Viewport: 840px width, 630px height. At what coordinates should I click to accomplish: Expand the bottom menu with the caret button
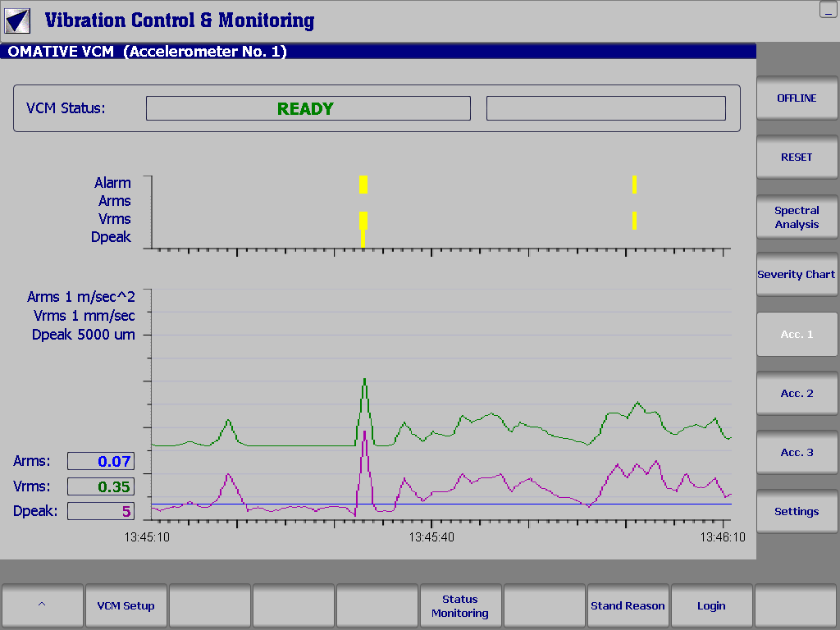(x=43, y=605)
